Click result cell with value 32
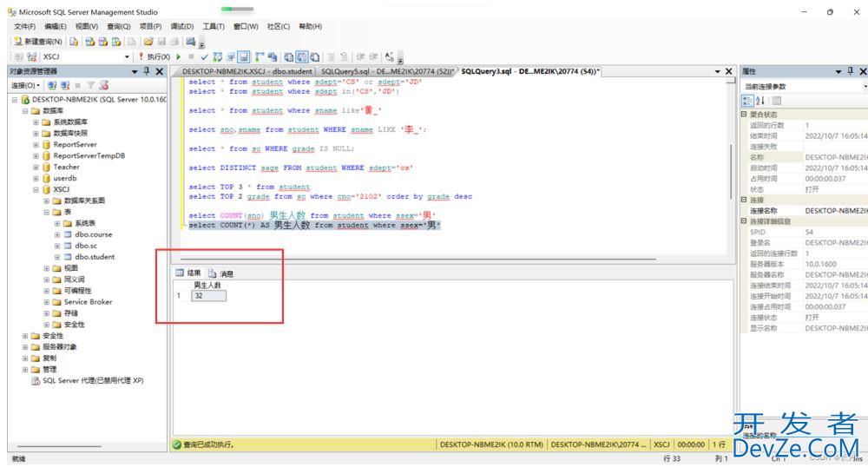 tap(208, 296)
